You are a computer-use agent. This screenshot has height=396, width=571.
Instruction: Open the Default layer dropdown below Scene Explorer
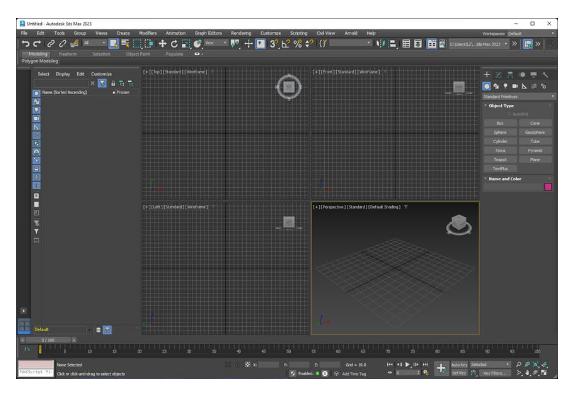[62, 330]
